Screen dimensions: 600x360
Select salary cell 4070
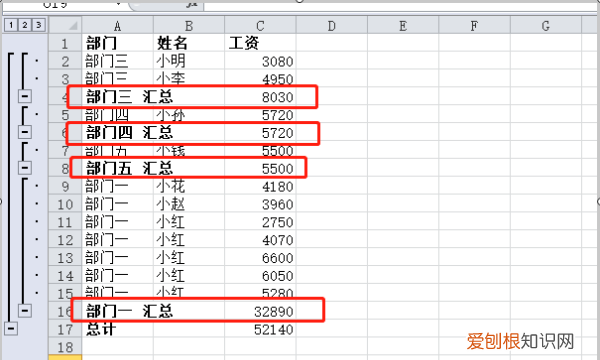tap(260, 240)
